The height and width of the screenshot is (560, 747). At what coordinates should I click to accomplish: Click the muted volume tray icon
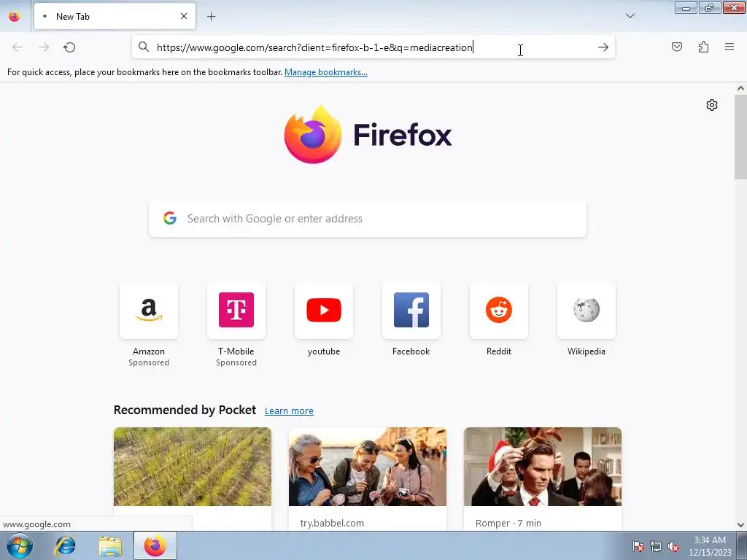(673, 547)
